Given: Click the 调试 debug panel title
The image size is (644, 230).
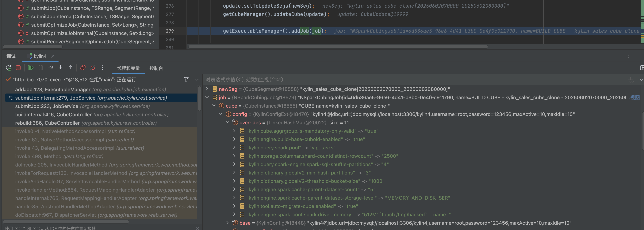Looking at the screenshot, I should click(x=11, y=56).
